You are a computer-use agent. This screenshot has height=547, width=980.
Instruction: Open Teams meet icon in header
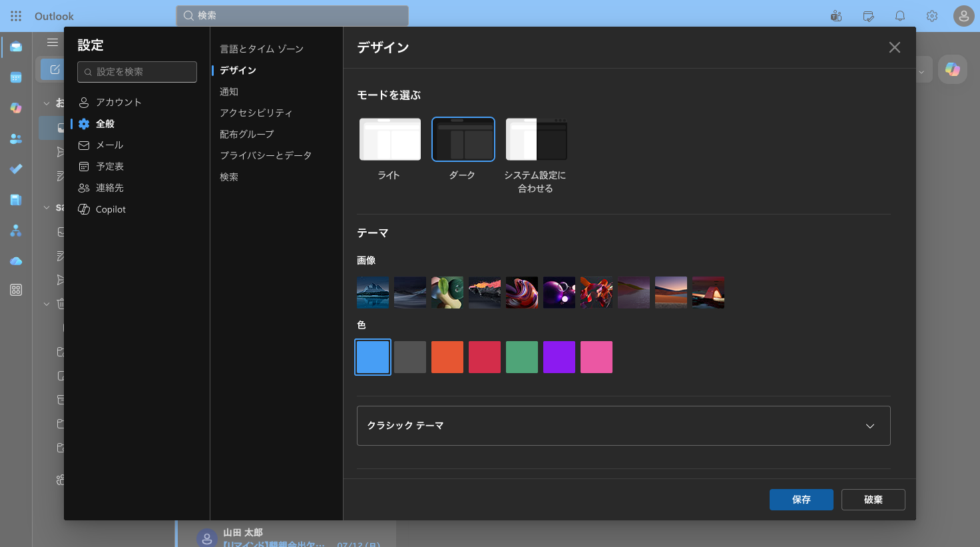pyautogui.click(x=836, y=16)
